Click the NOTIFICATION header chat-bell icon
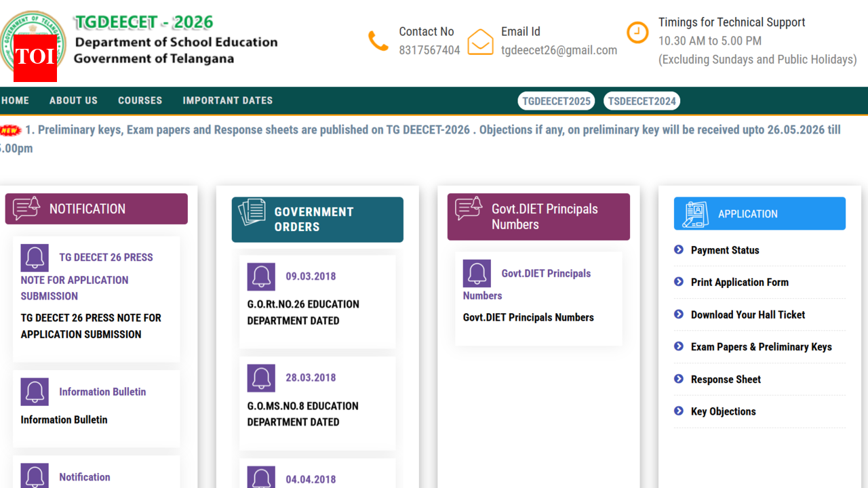 [26, 209]
